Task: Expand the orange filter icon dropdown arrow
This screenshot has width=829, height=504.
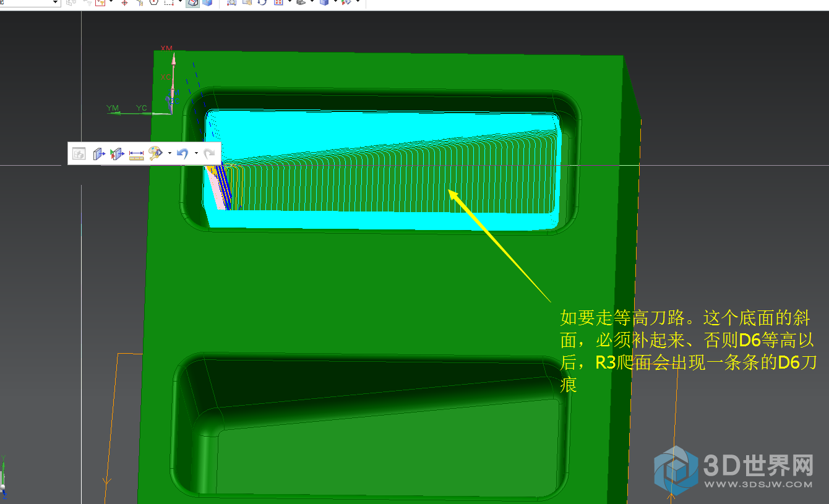Action: tap(111, 2)
